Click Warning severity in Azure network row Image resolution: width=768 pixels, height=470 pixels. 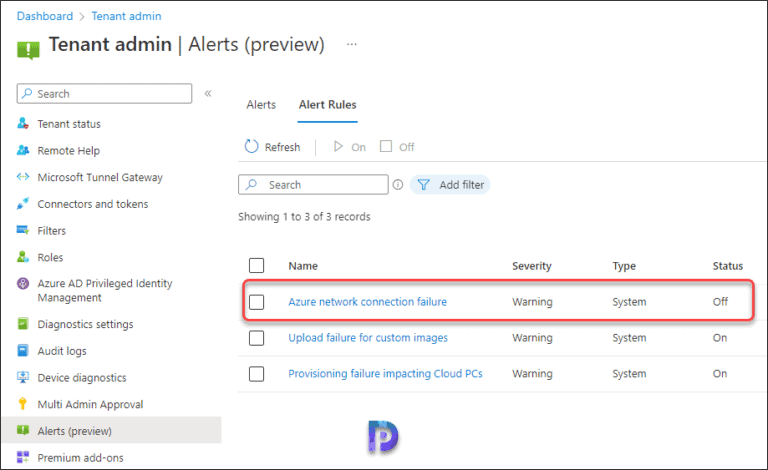tap(532, 302)
